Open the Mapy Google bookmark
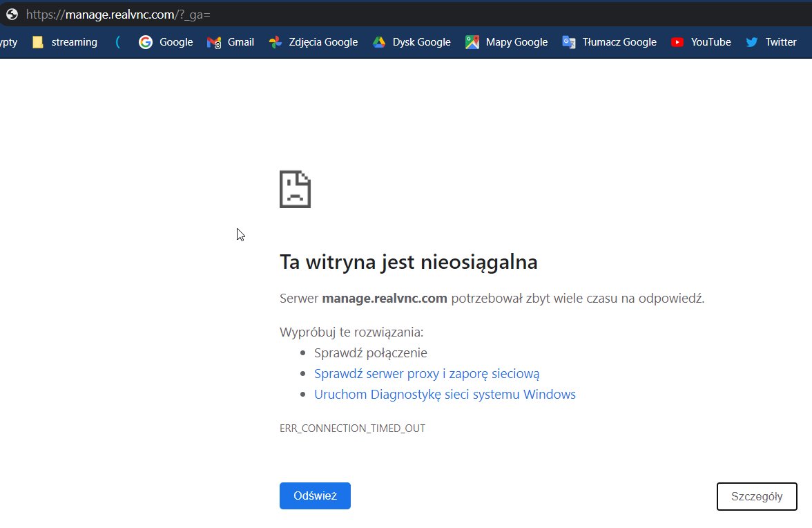Image resolution: width=812 pixels, height=528 pixels. tap(507, 42)
